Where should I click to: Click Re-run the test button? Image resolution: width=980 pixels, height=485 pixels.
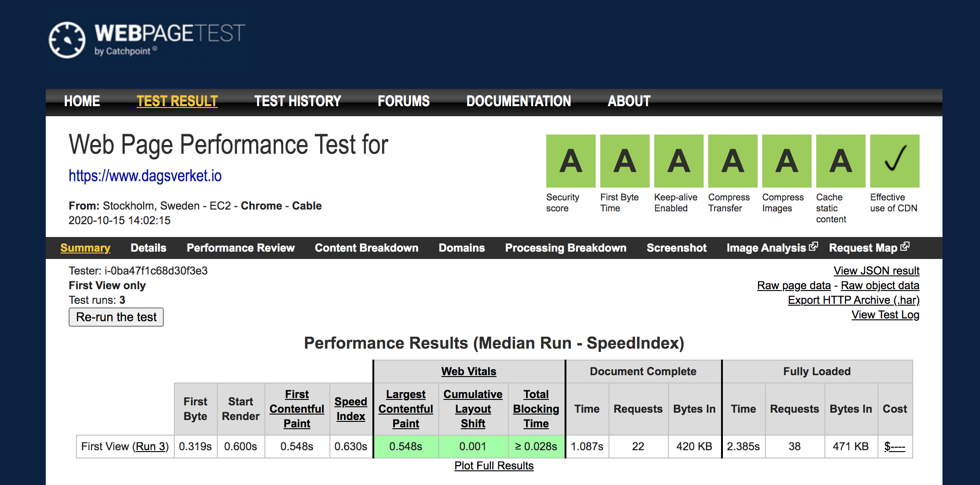[116, 317]
